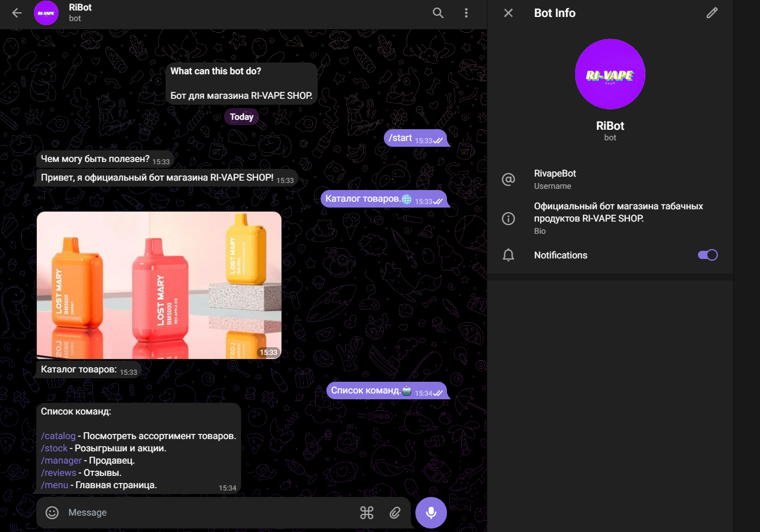Copy the RivapeBot username
Viewport: 760px width, 532px height.
click(x=555, y=174)
